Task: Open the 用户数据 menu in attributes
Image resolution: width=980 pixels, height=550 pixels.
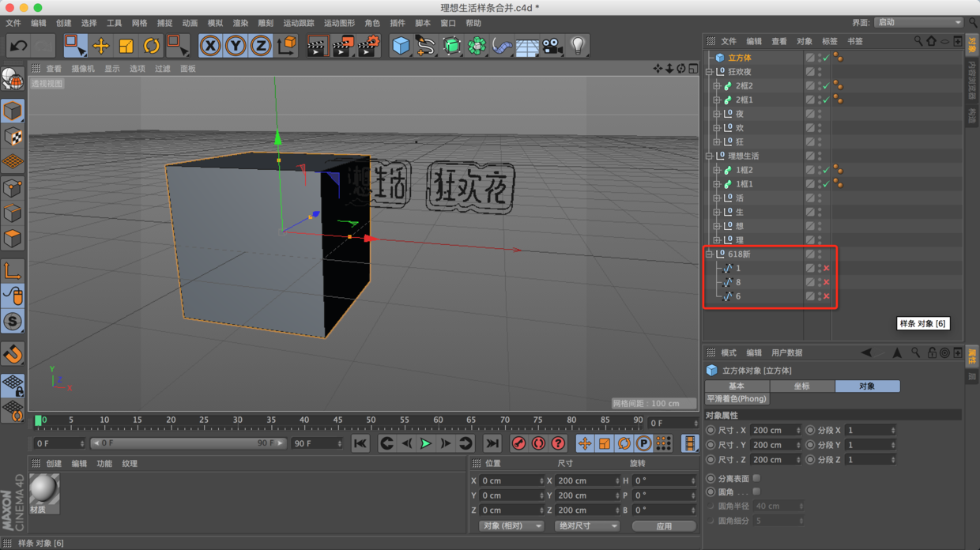Action: [x=786, y=352]
